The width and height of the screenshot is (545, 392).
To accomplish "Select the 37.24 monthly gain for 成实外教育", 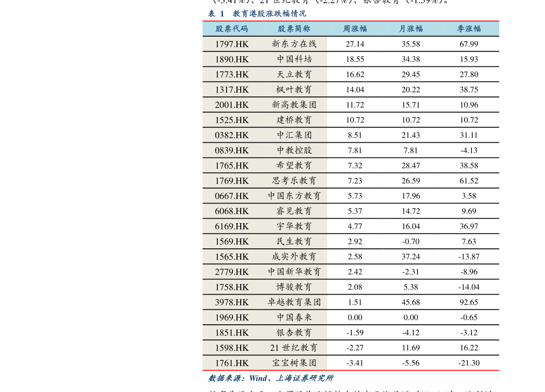I will pyautogui.click(x=410, y=257).
